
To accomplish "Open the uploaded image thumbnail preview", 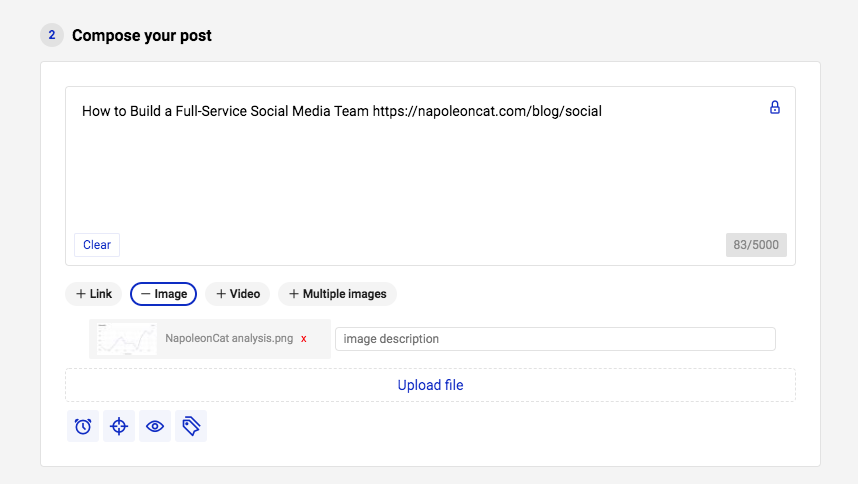I will pyautogui.click(x=126, y=339).
